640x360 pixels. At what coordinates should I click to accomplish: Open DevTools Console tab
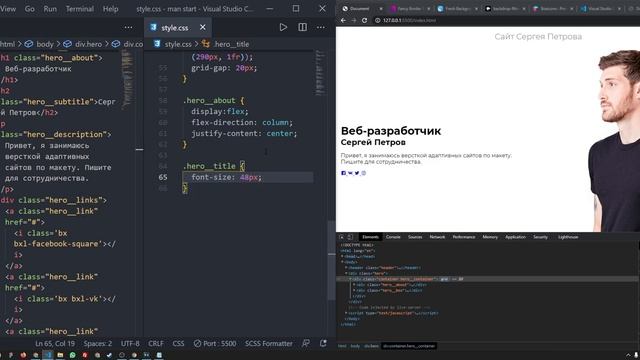393,237
